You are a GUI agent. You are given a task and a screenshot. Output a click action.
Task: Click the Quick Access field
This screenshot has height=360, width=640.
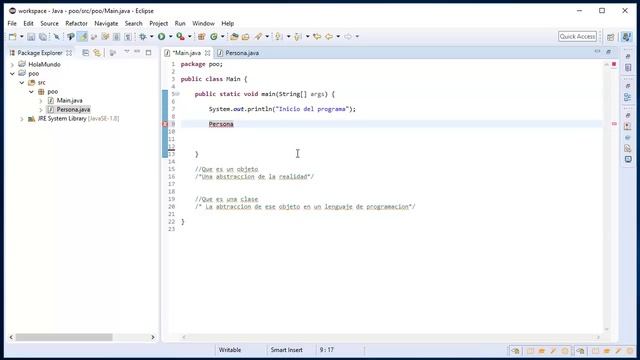(x=577, y=36)
